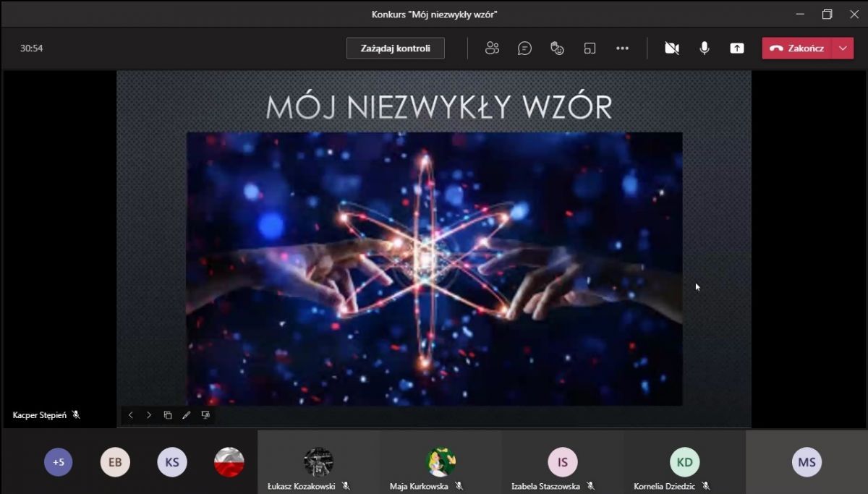Click the muted mic icon beside Kacper Stępień
Viewport: 868px width, 494px height.
click(76, 415)
